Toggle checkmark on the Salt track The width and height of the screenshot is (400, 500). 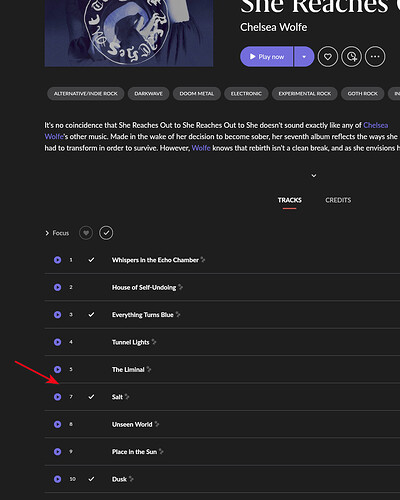(91, 397)
